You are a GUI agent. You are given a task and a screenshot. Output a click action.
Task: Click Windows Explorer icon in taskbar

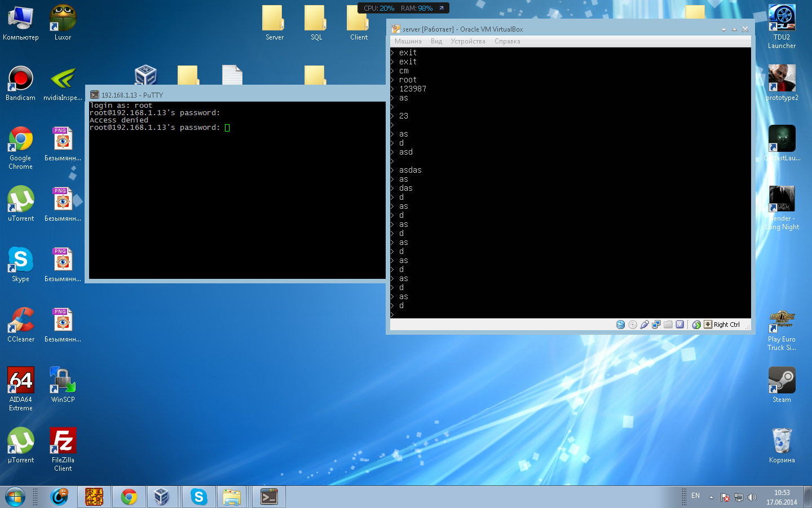tap(232, 497)
